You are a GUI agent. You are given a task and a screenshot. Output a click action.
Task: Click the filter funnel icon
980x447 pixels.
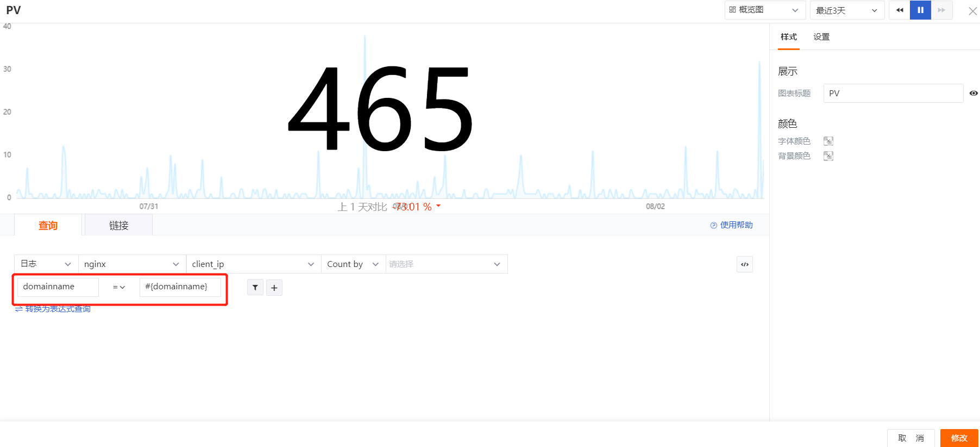[x=255, y=288]
